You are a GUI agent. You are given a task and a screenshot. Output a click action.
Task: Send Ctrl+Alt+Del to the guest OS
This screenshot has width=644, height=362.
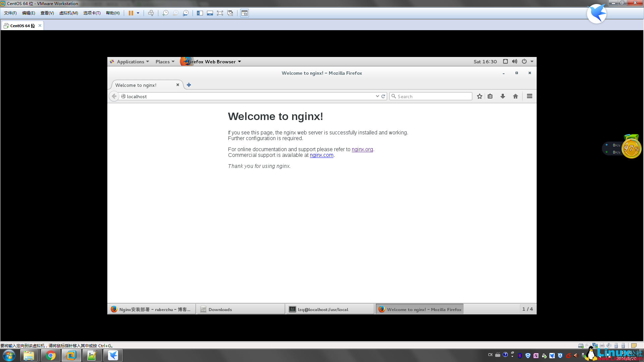click(151, 13)
